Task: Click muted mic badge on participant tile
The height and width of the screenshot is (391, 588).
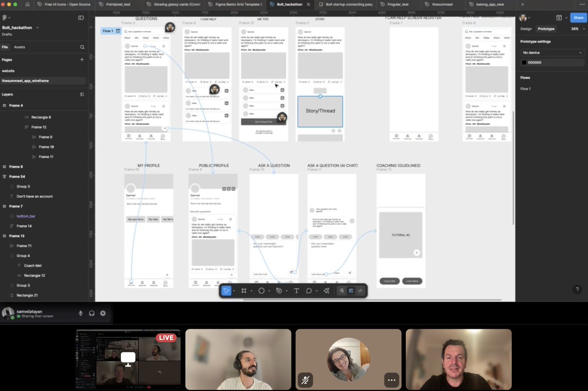Action: [305, 380]
